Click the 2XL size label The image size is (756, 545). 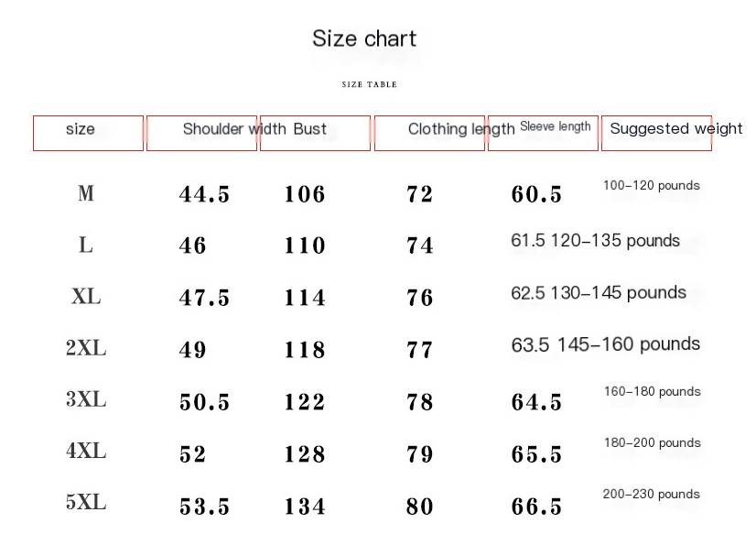[x=86, y=348]
